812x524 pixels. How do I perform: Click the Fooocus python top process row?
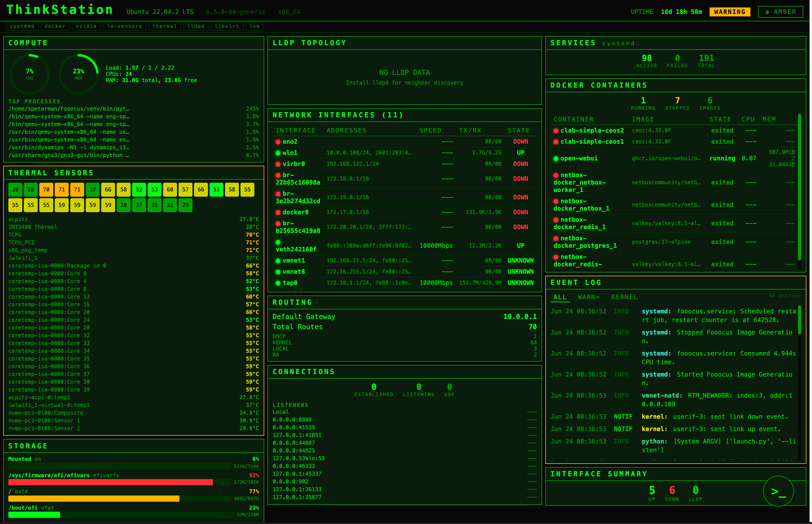[x=134, y=109]
